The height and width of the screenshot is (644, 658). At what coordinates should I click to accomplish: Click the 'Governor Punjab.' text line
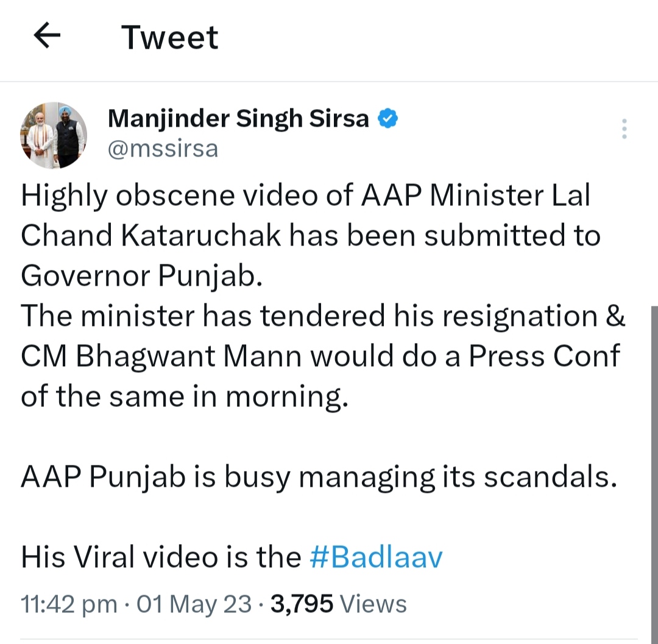click(141, 276)
